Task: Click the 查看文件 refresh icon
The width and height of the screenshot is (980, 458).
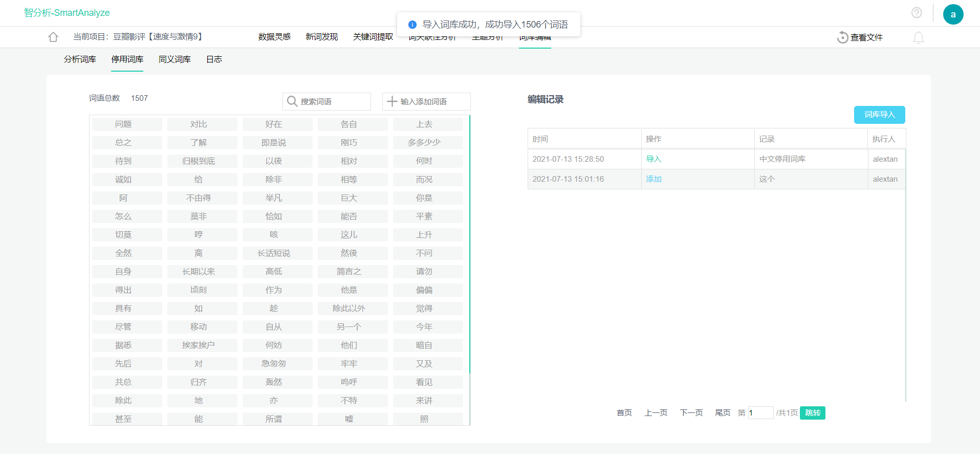Action: point(842,37)
